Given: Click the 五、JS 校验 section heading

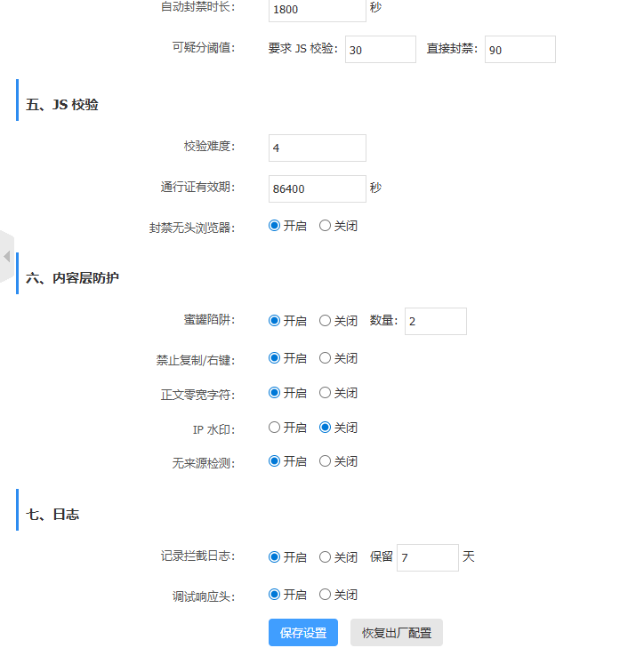Looking at the screenshot, I should [x=62, y=105].
